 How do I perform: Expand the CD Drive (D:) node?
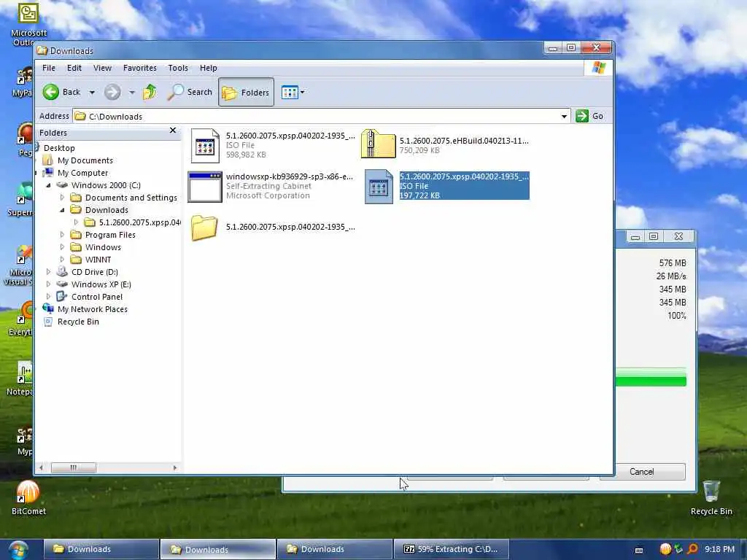[48, 271]
